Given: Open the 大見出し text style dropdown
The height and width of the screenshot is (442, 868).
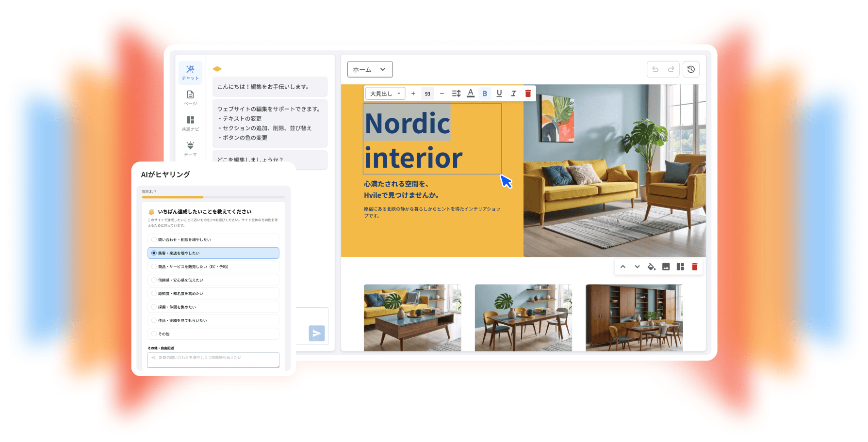Looking at the screenshot, I should coord(385,94).
